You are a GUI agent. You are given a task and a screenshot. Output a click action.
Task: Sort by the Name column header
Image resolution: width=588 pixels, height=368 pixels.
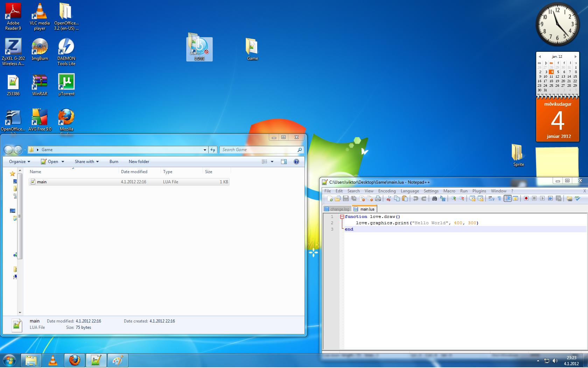coord(73,172)
